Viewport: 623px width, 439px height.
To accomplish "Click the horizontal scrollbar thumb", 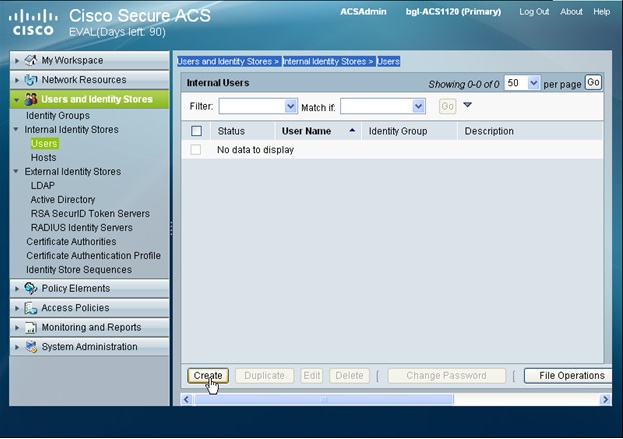I will pyautogui.click(x=324, y=399).
